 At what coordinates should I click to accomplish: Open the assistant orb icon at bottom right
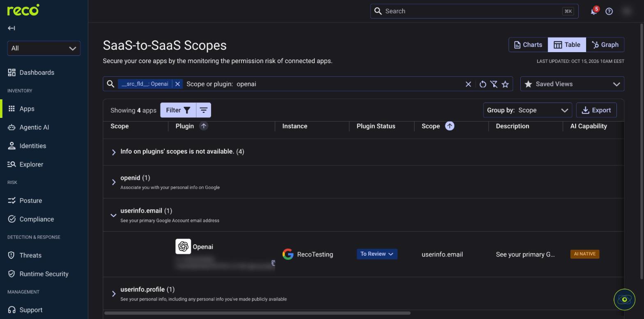tap(624, 300)
